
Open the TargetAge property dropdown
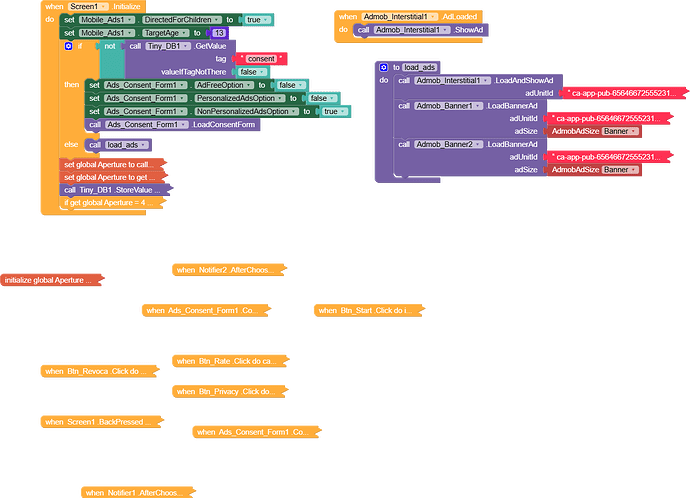point(165,33)
